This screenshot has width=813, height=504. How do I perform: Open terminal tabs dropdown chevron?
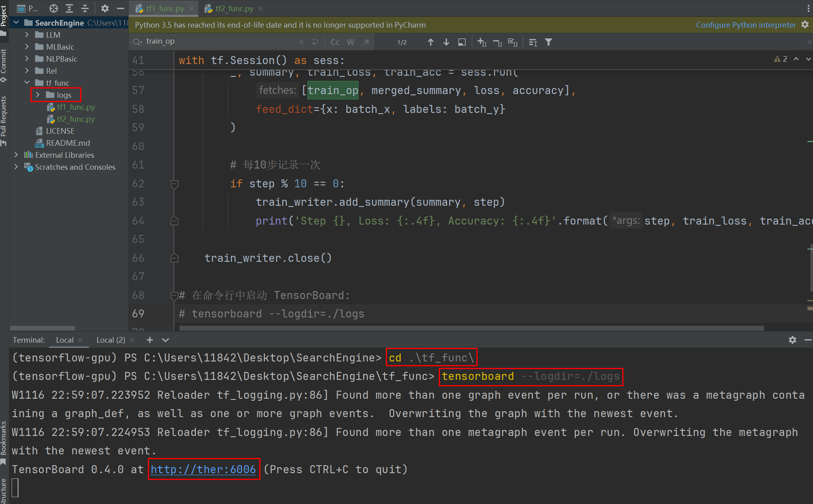(165, 340)
